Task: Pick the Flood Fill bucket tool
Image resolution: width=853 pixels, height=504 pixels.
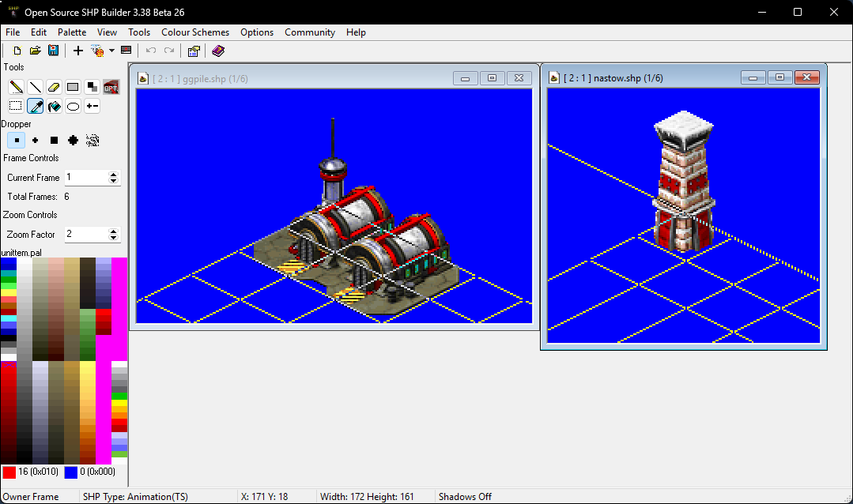Action: point(54,106)
